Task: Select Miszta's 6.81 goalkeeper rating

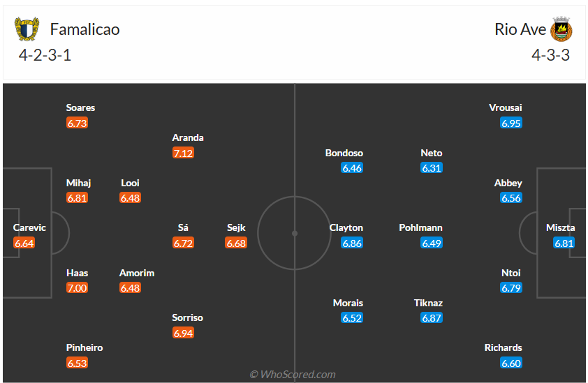Action: pyautogui.click(x=564, y=243)
